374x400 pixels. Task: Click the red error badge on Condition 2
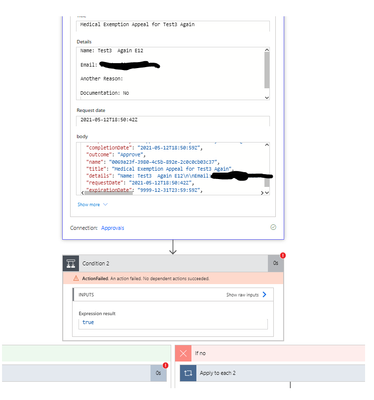click(x=283, y=256)
